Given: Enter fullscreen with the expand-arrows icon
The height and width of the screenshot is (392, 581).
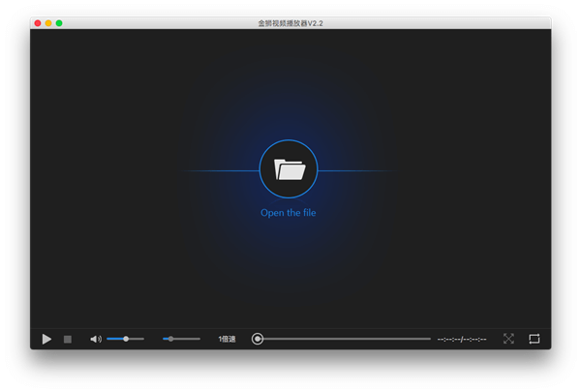Looking at the screenshot, I should coord(508,339).
